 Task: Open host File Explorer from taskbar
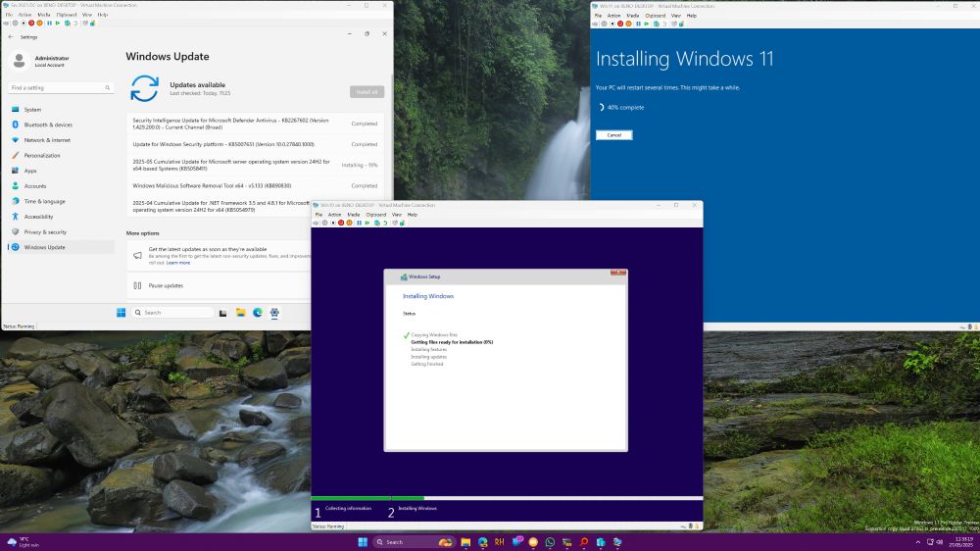tap(465, 542)
